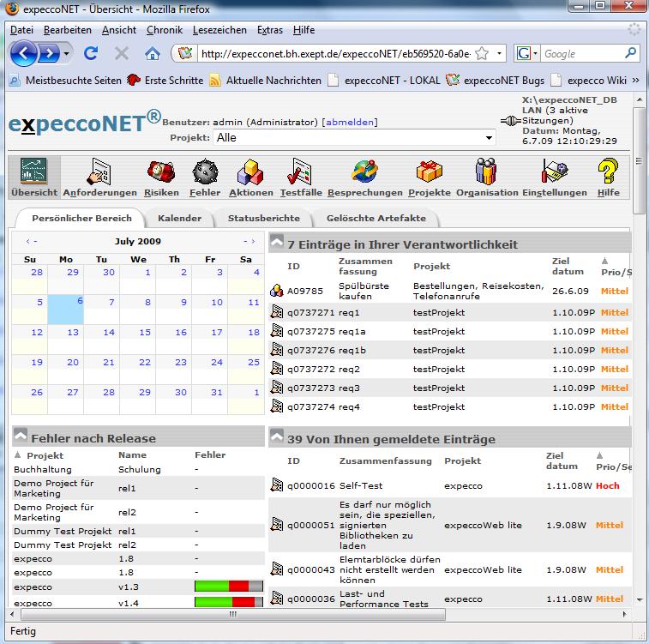The width and height of the screenshot is (649, 644).
Task: Open the Anforderungen module icon
Action: click(x=99, y=172)
